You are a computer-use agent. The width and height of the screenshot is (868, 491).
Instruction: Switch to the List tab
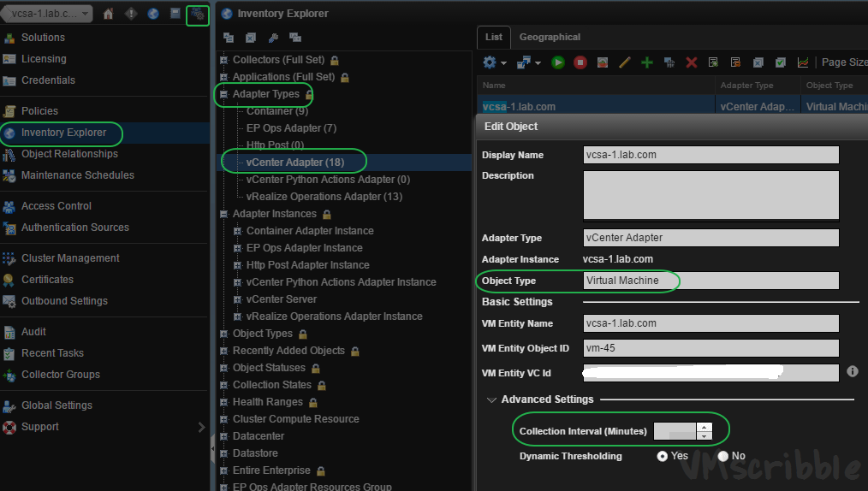pos(494,37)
